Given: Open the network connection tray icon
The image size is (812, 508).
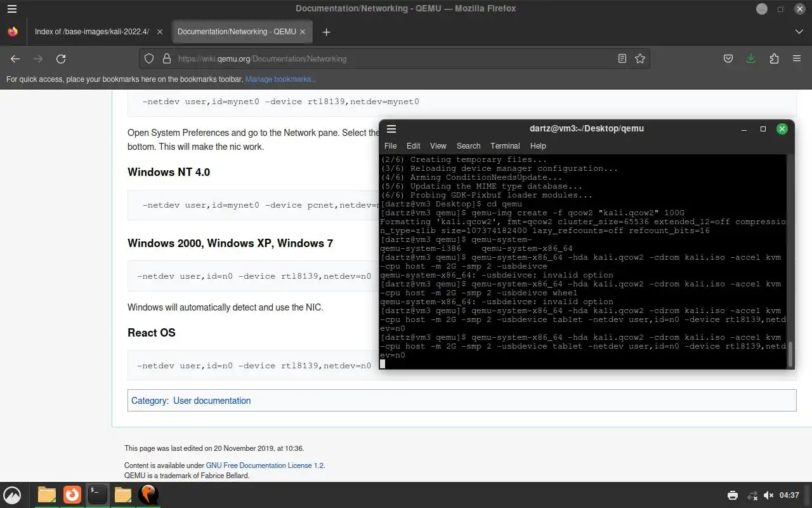Looking at the screenshot, I should pos(752,495).
